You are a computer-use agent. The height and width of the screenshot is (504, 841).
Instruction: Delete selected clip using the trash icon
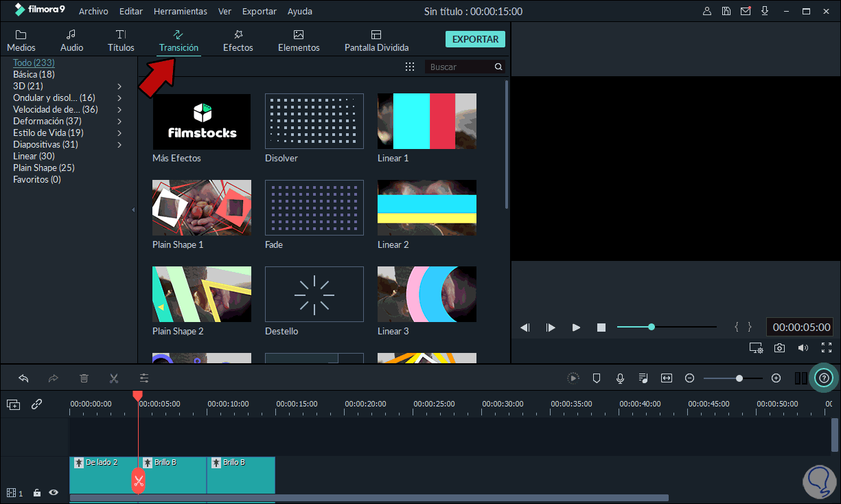[82, 378]
